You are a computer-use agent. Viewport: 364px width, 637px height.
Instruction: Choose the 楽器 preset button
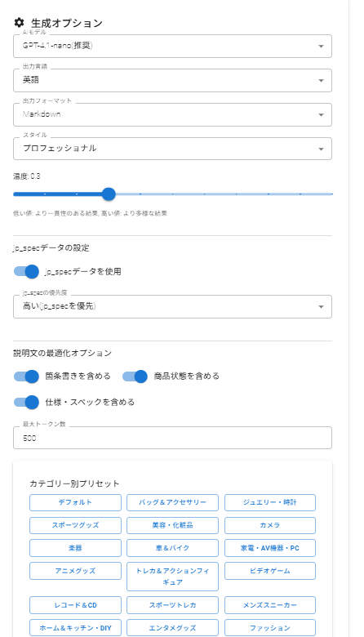click(x=75, y=548)
